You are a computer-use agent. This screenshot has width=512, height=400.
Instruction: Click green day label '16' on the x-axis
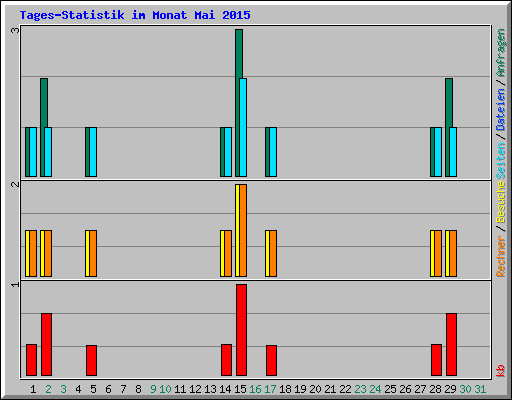pos(255,389)
